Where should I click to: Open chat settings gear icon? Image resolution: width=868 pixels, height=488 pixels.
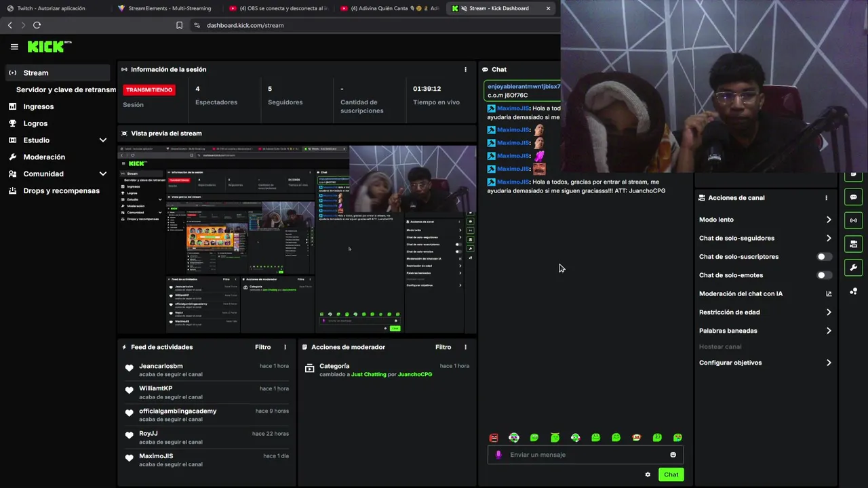648,474
